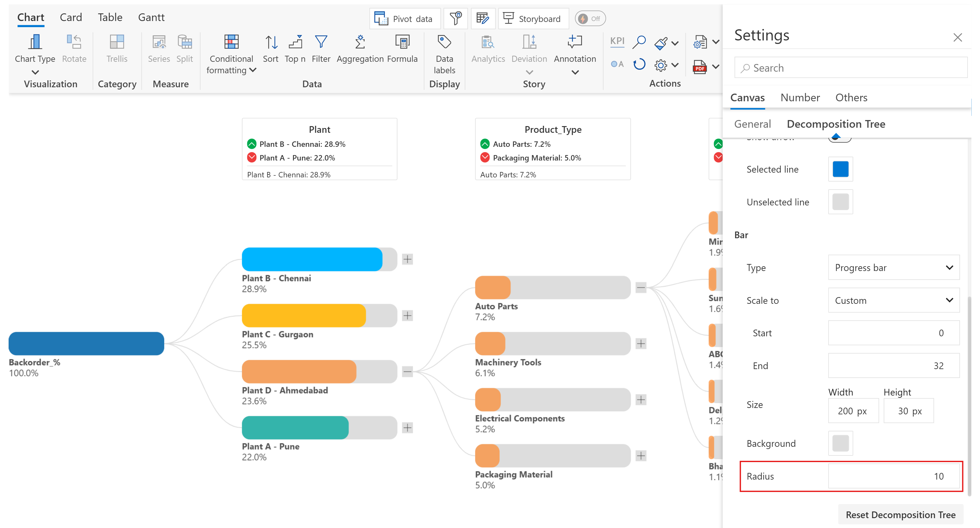Image resolution: width=980 pixels, height=528 pixels.
Task: Click the Pivot data button
Action: pyautogui.click(x=404, y=19)
